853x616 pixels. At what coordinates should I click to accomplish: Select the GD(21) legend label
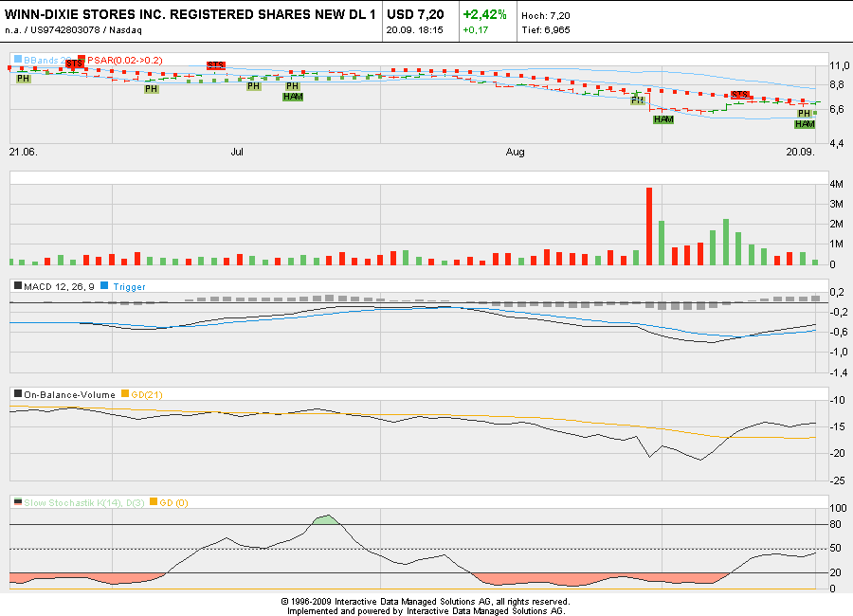click(x=147, y=395)
